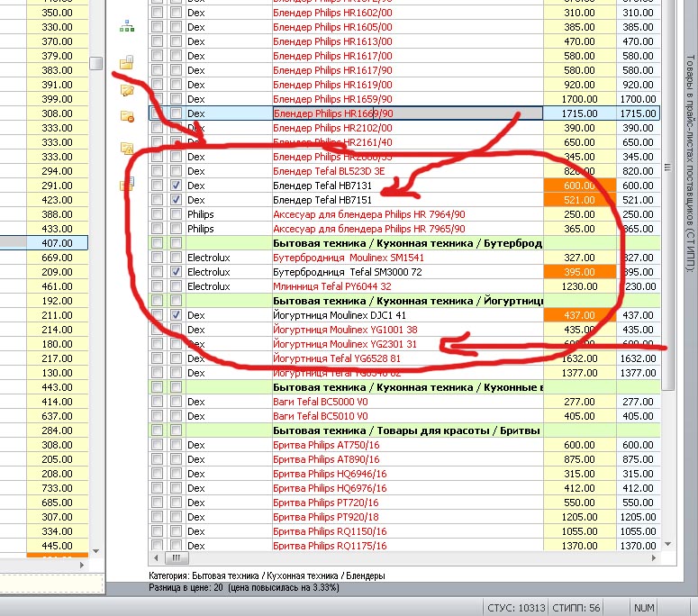
Task: Click the СТИПП: 56 status bar entry
Action: click(x=576, y=608)
